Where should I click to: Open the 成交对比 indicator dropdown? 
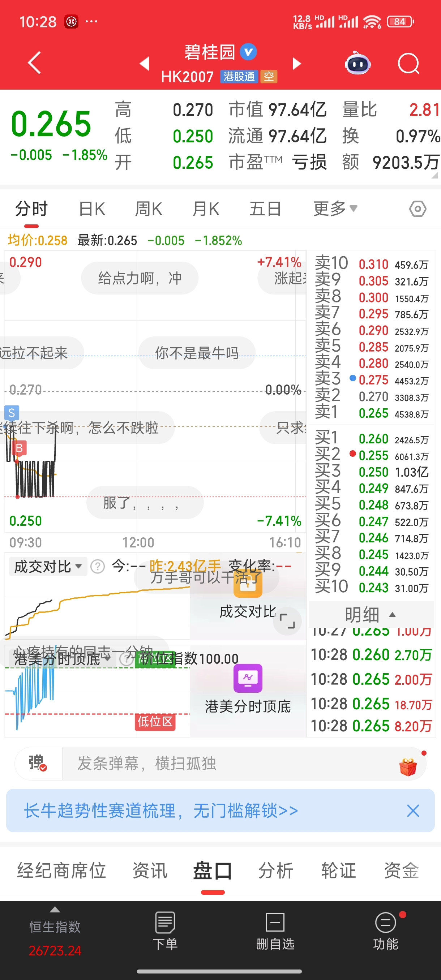tap(48, 567)
